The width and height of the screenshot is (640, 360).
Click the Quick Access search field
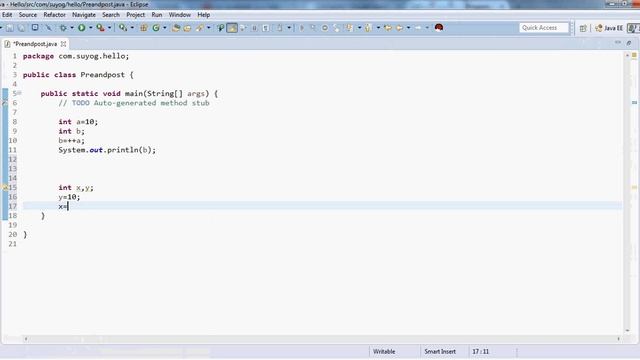pos(544,28)
